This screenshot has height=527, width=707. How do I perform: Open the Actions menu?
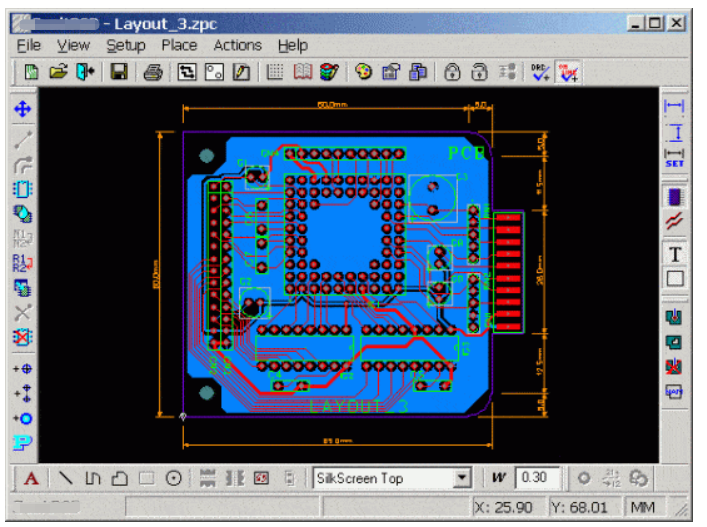[x=237, y=45]
